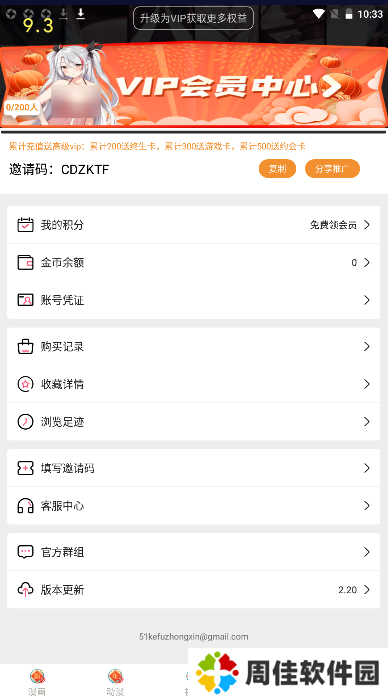388x698 pixels.
Task: Switch to the 动漫 bottom tab
Action: pos(115,682)
